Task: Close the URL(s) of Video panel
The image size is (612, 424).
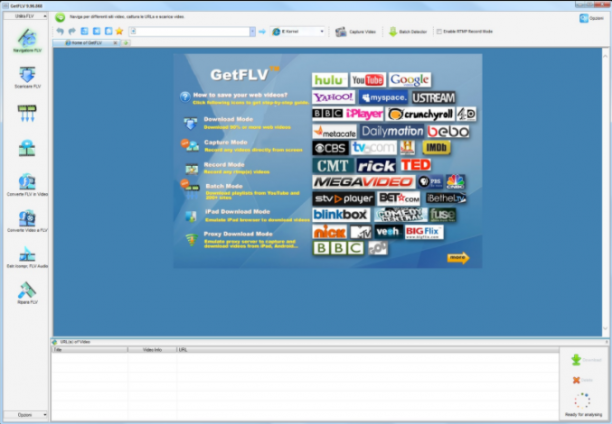Action: pos(607,342)
